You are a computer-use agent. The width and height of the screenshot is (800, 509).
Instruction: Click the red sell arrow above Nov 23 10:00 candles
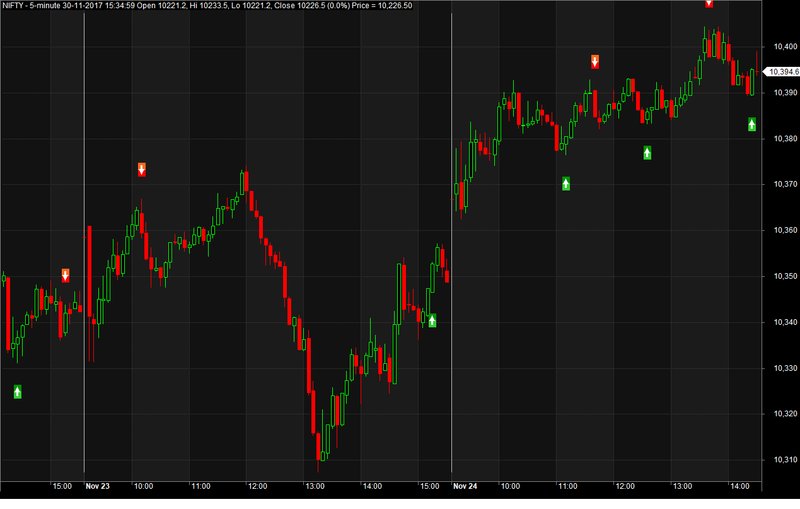141,169
